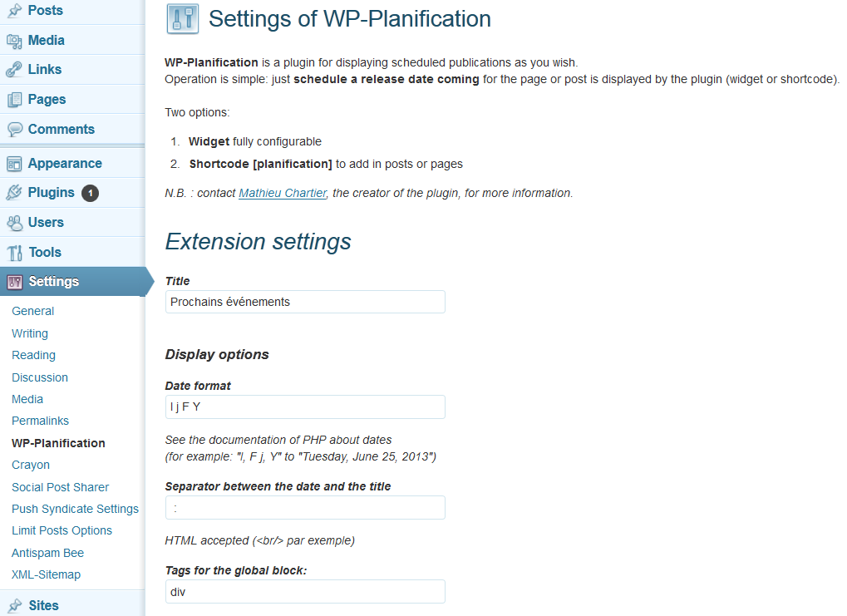Open the Plugins update count badge
Screen dimensions: 847x616
(x=91, y=193)
